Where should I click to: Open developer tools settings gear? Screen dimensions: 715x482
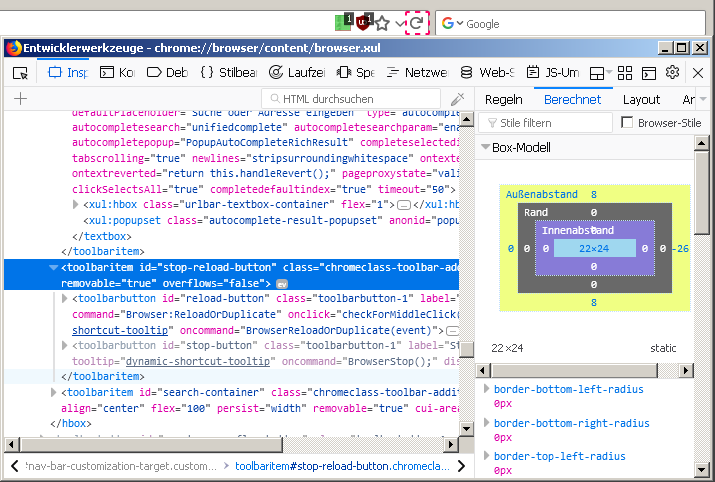(x=672, y=73)
